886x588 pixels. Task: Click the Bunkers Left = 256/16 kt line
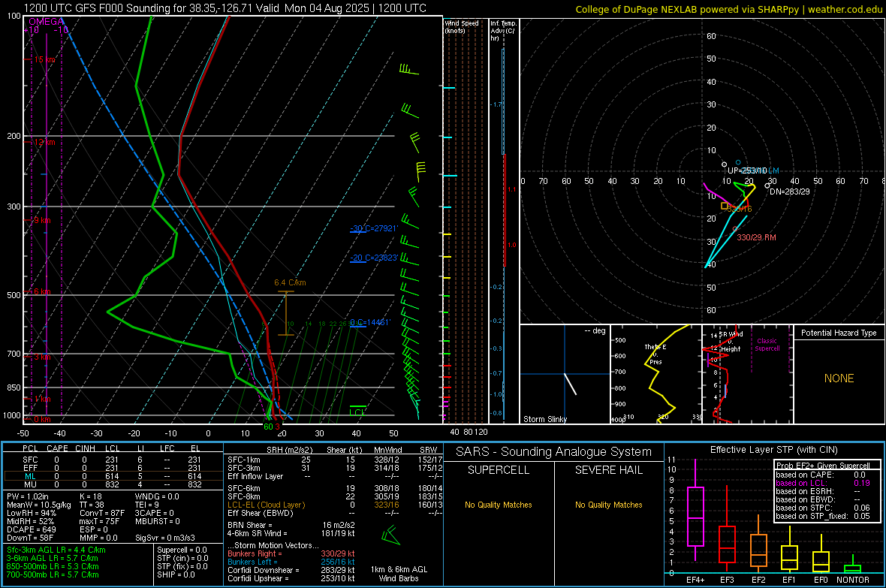(x=291, y=562)
